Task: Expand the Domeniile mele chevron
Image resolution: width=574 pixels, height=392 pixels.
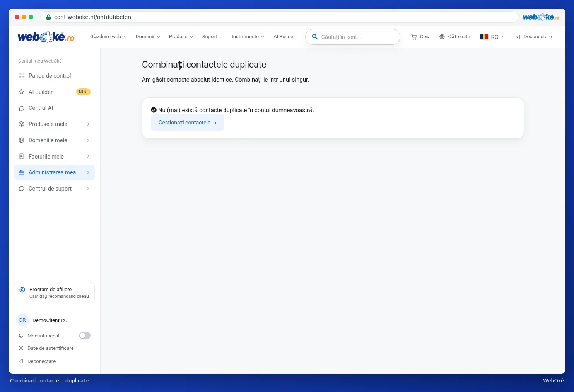Action: point(88,140)
